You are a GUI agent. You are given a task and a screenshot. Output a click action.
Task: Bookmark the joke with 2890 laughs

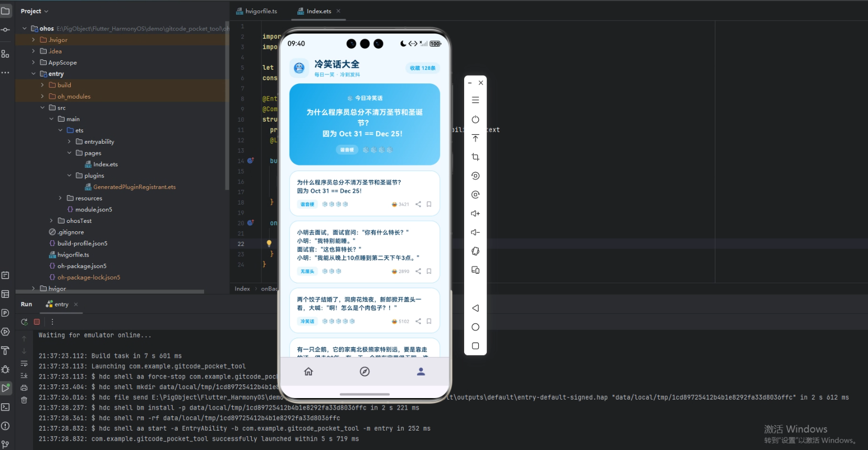429,271
